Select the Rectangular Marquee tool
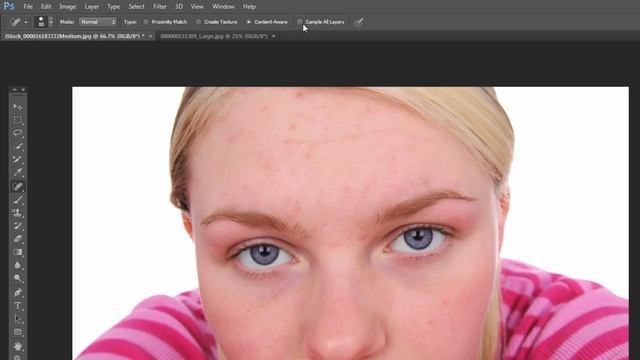This screenshot has width=640, height=360. [x=18, y=120]
